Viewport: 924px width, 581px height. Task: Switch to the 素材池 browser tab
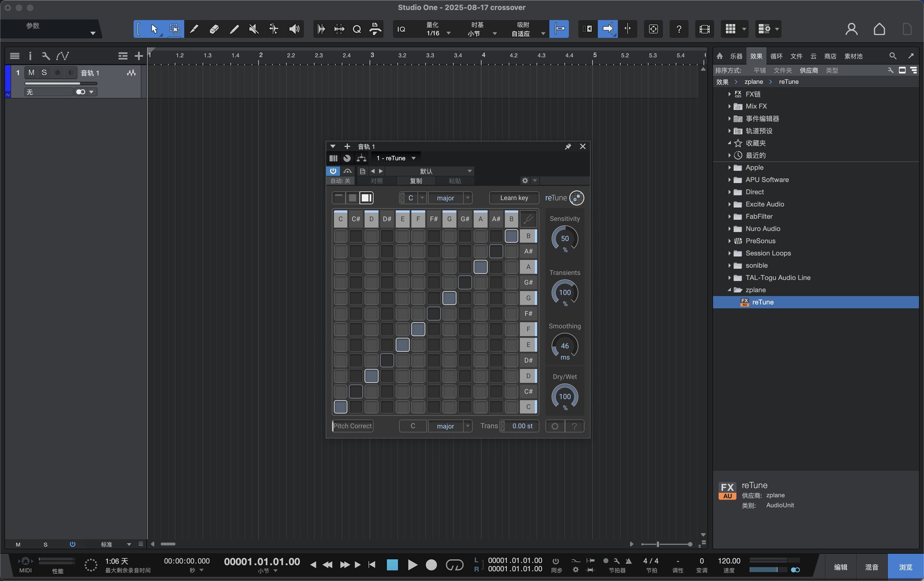(853, 56)
